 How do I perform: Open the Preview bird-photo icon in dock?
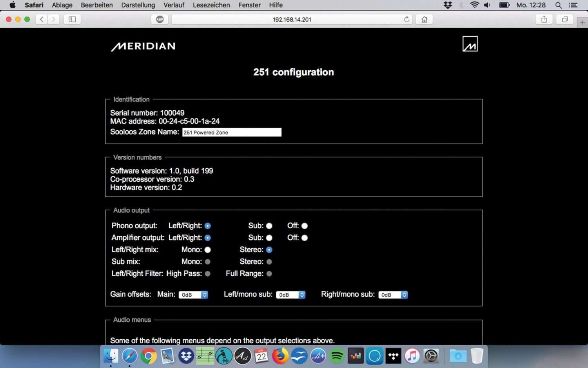(167, 356)
